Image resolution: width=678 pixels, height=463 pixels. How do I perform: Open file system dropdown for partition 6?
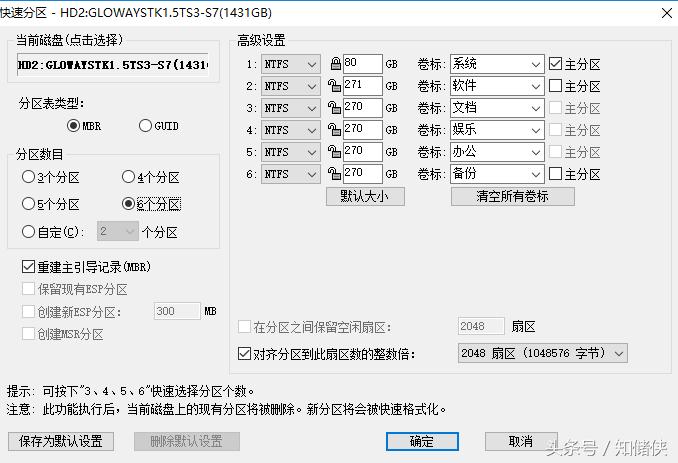click(291, 175)
